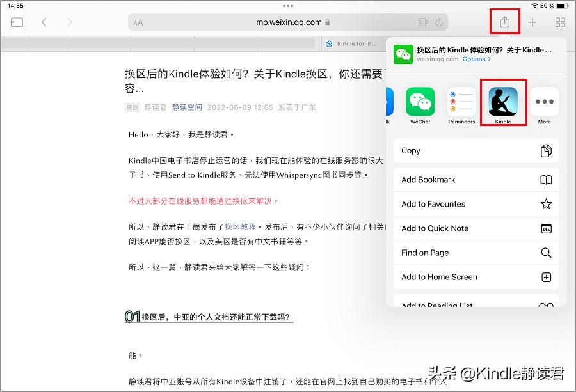
Task: Open the page in the Kindle app
Action: pos(503,101)
